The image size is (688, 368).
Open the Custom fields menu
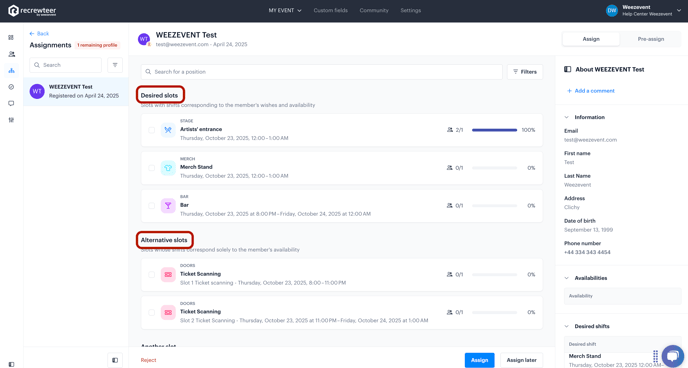(x=330, y=11)
